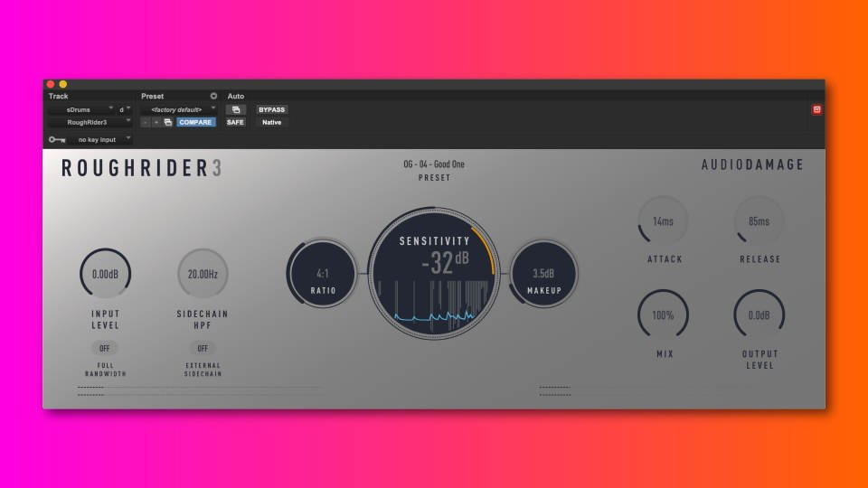Image resolution: width=868 pixels, height=488 pixels.
Task: Click the key input key icon
Action: tap(57, 140)
